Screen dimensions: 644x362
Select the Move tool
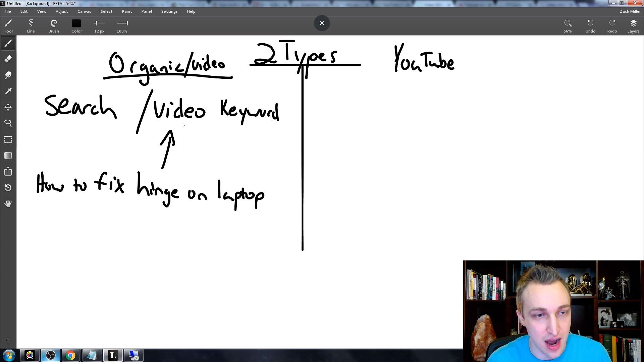tap(8, 107)
